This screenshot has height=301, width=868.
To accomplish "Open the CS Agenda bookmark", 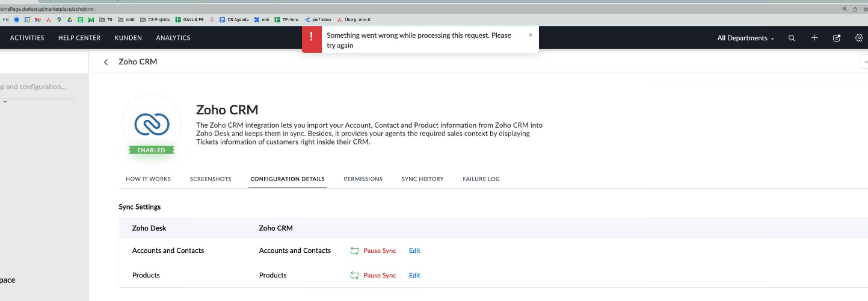I will tap(234, 20).
